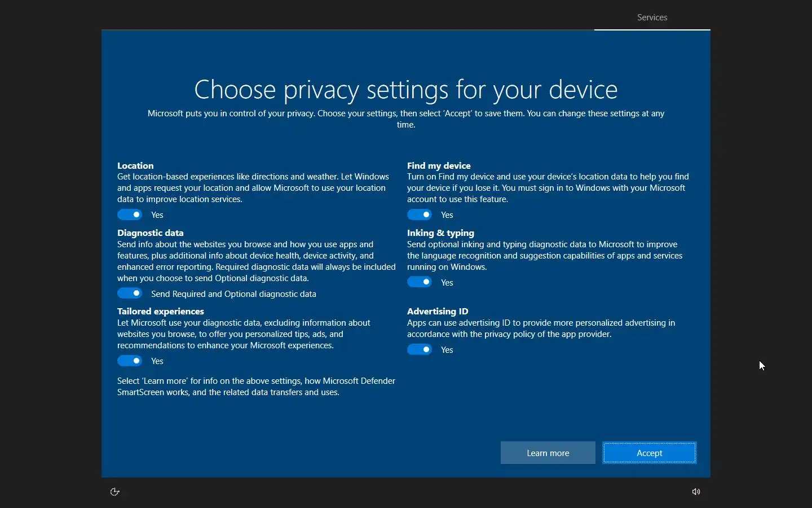Click the Yes label under Tailored experiences
Screen dimensions: 812x508
click(x=157, y=361)
